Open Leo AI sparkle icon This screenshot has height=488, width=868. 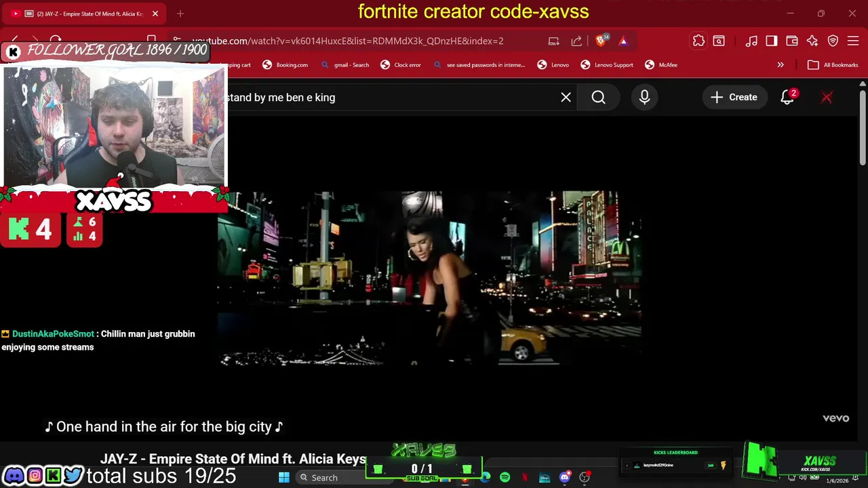[x=812, y=41]
